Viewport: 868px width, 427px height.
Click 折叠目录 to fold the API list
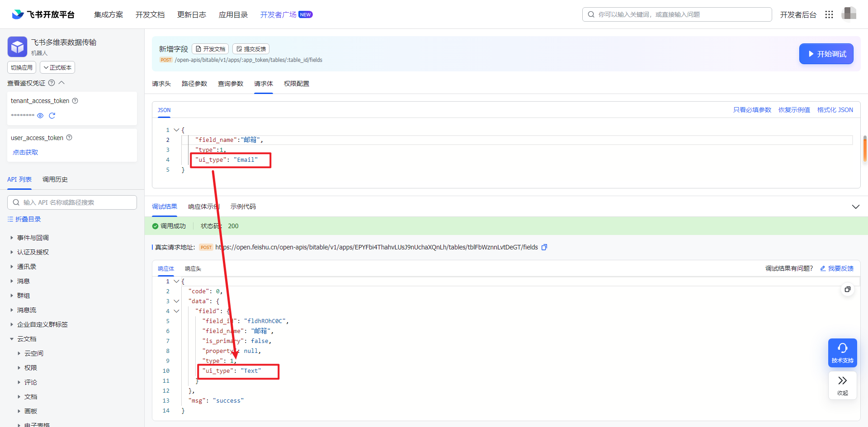[24, 219]
